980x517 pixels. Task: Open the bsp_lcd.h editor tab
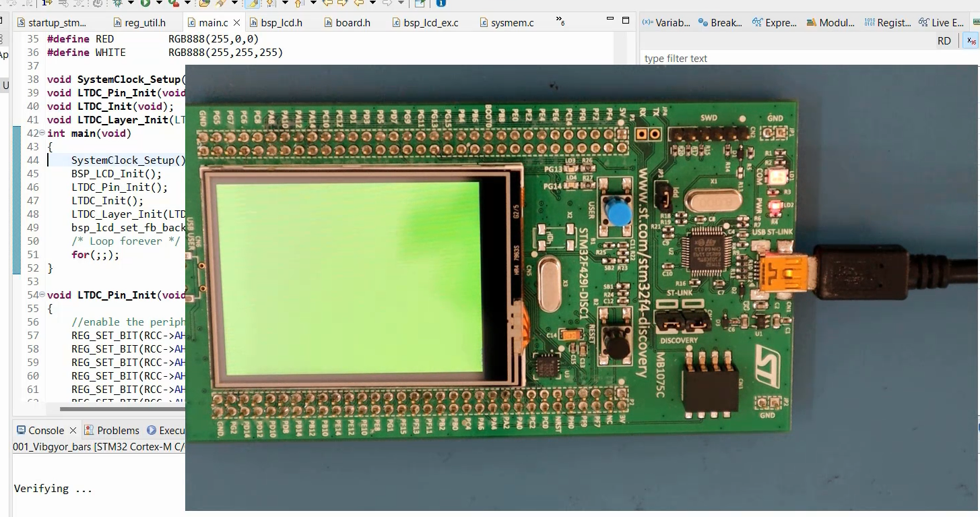coord(275,23)
